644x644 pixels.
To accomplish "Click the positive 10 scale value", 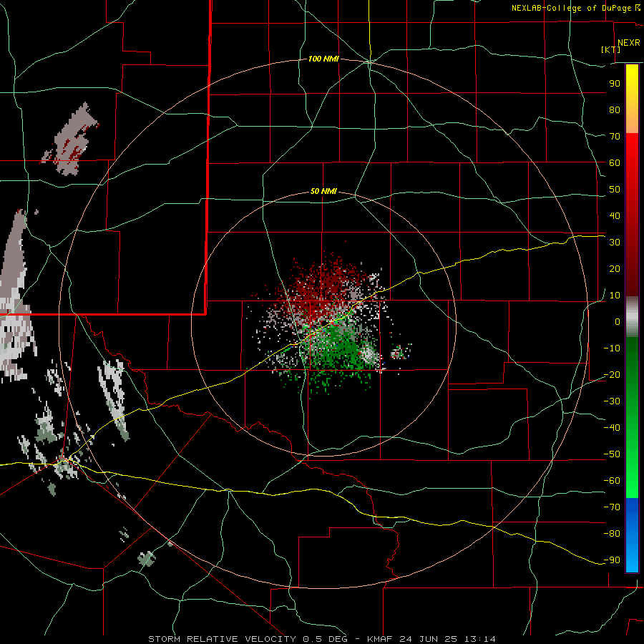I will tap(615, 296).
